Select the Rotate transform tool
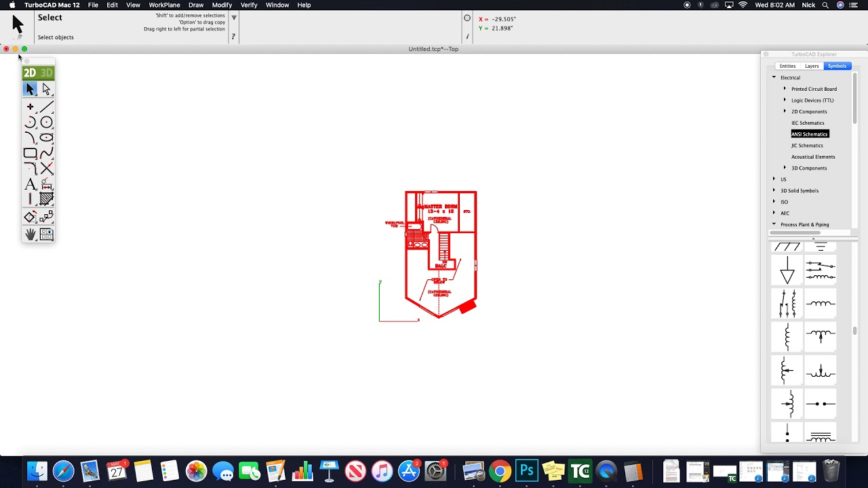 [x=30, y=217]
